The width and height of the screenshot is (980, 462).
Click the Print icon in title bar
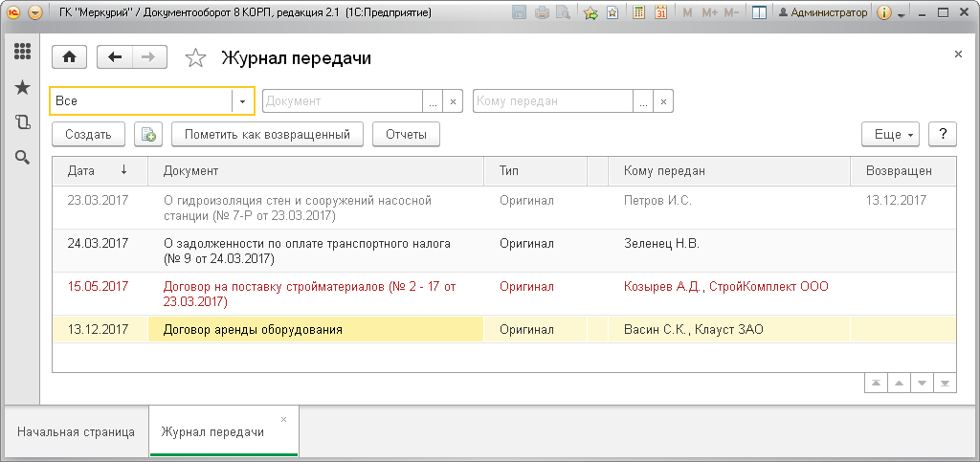click(x=542, y=12)
